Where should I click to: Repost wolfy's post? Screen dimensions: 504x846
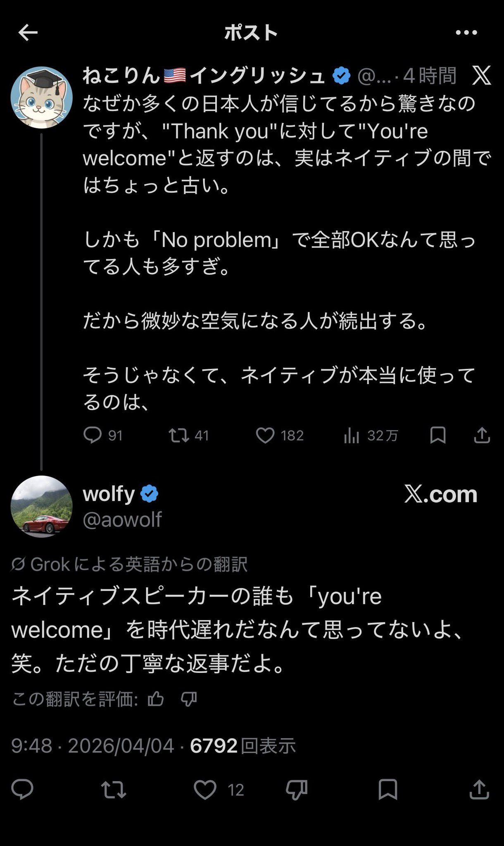coord(114,790)
